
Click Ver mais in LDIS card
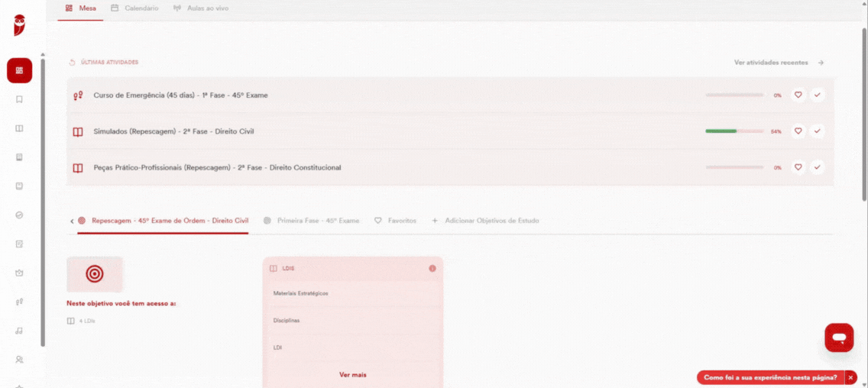tap(353, 375)
